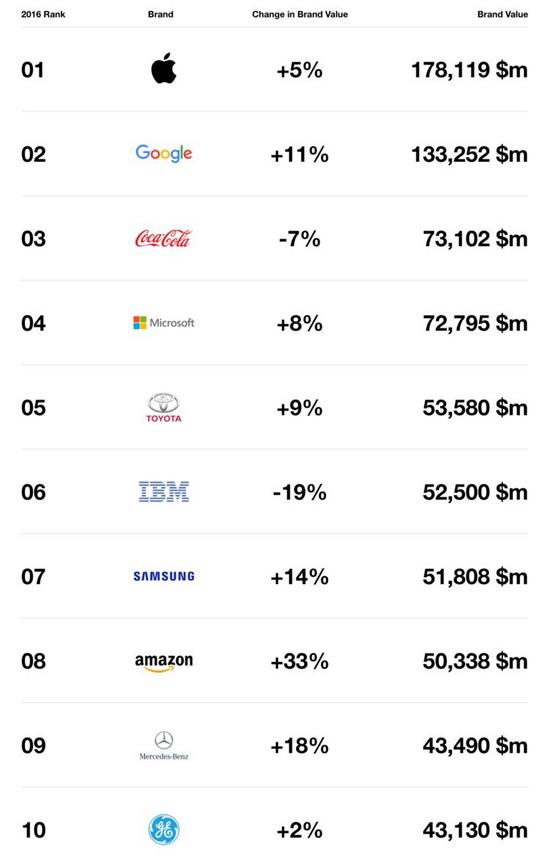The height and width of the screenshot is (868, 550).
Task: Select the blue GE logo
Action: tap(164, 829)
